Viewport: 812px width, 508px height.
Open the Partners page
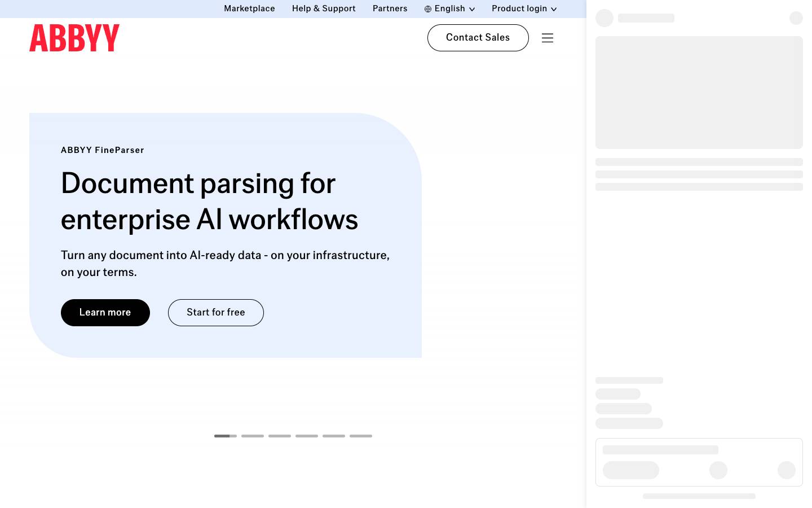pos(390,9)
